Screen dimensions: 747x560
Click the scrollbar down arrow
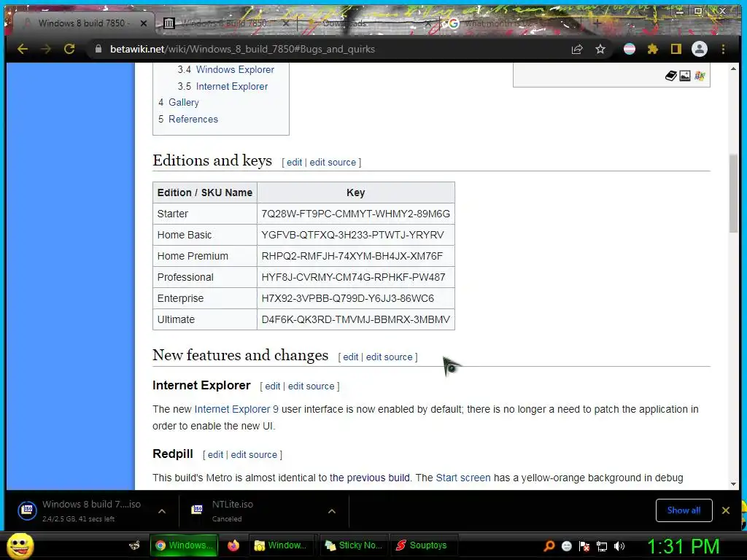tap(733, 484)
